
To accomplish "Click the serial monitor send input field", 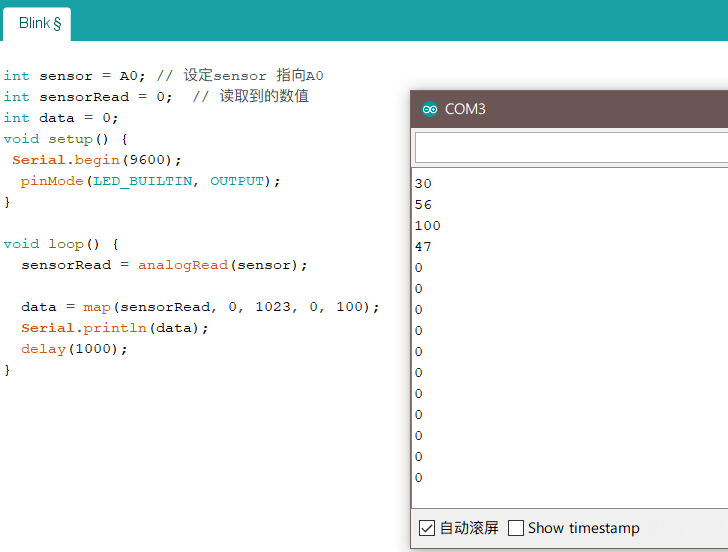I will point(571,148).
